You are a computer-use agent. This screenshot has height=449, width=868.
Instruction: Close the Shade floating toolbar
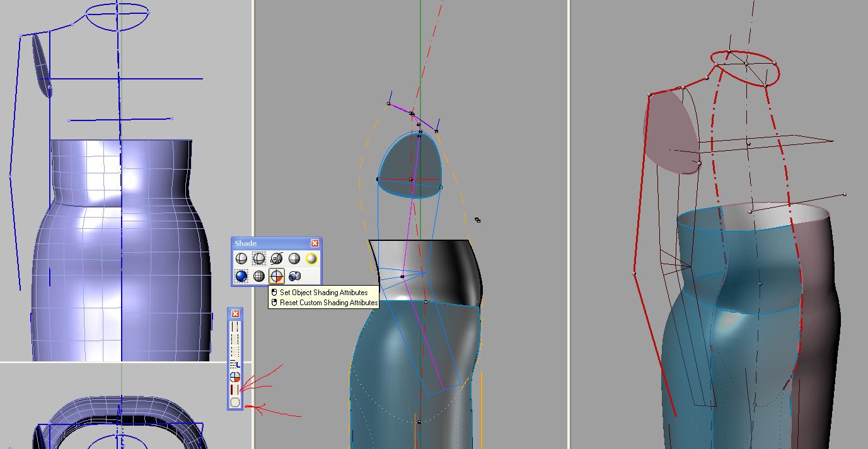point(315,243)
